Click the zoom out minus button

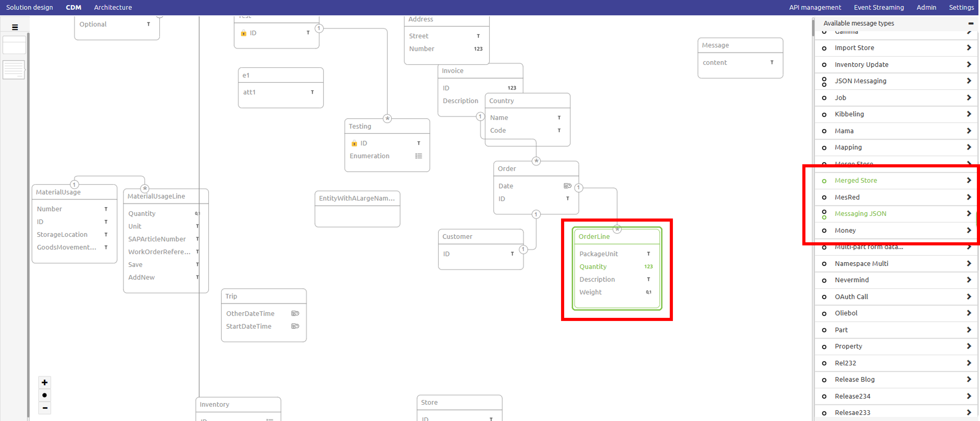[44, 408]
